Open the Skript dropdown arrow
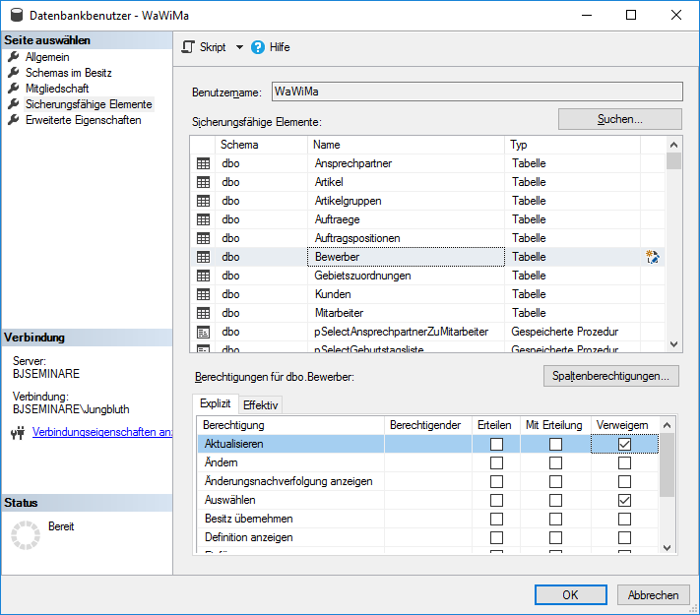This screenshot has height=615, width=700. pos(238,47)
